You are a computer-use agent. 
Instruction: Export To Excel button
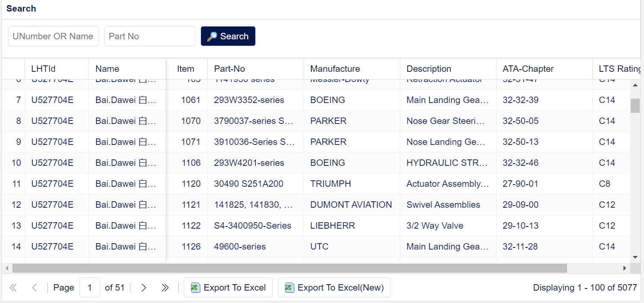pyautogui.click(x=228, y=288)
